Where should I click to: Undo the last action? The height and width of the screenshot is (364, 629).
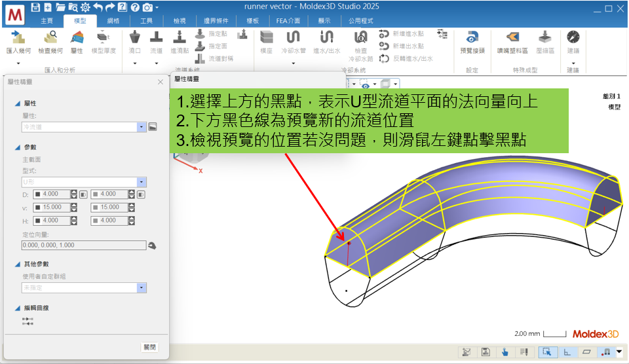98,7
